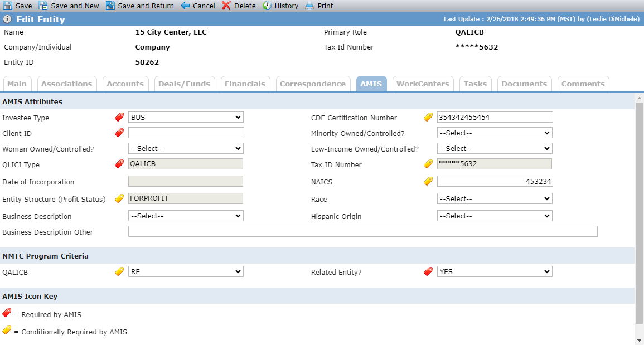The image size is (644, 345).
Task: Go to the Deals/Funds tab
Action: click(x=185, y=84)
